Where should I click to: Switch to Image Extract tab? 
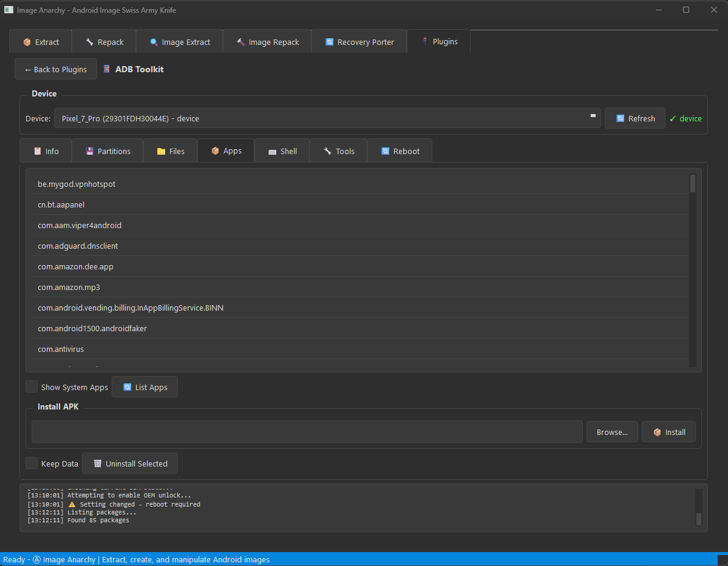pyautogui.click(x=180, y=42)
